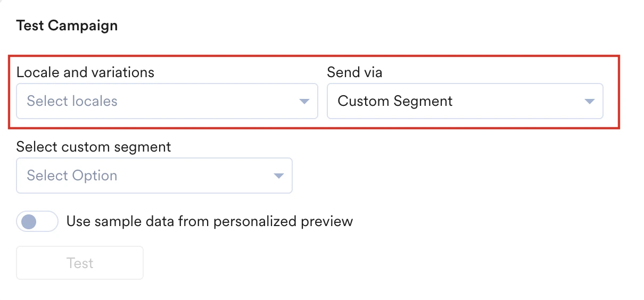This screenshot has height=300, width=644.
Task: Click the 'Select locales' placeholder text
Action: pos(72,101)
